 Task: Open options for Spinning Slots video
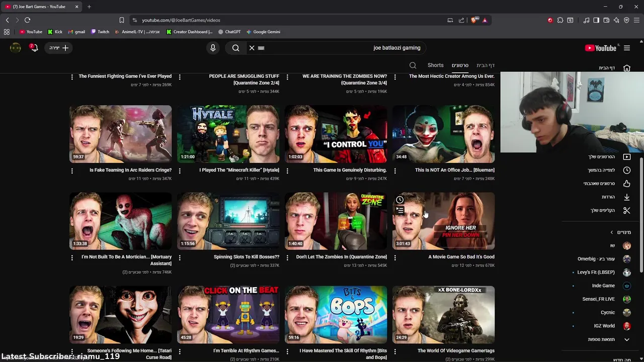pos(180,257)
